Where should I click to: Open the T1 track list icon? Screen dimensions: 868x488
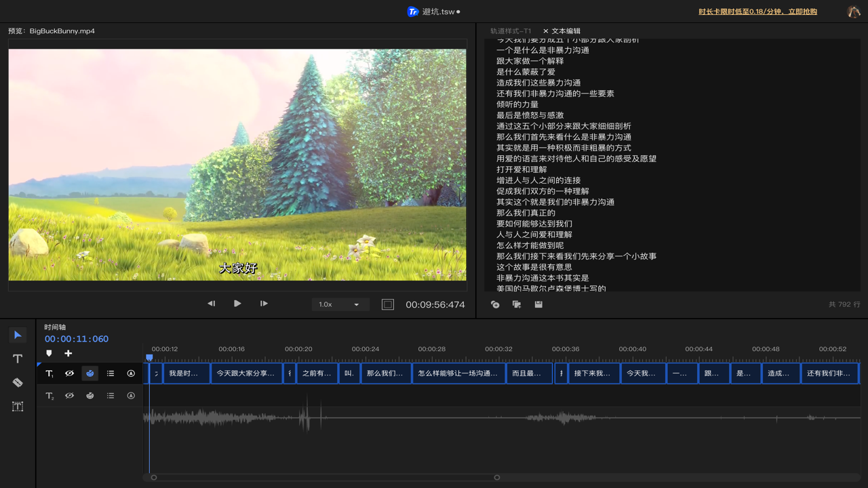click(111, 373)
